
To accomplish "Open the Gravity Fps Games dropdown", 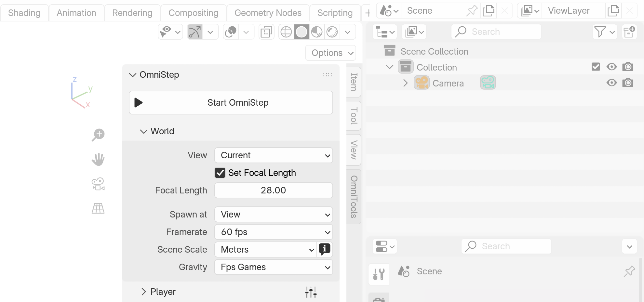I will pos(274,267).
